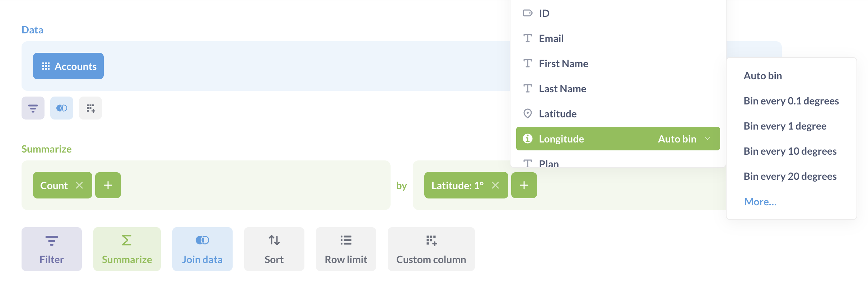The image size is (868, 290).
Task: Click the join data icon under Accounts
Action: [61, 108]
